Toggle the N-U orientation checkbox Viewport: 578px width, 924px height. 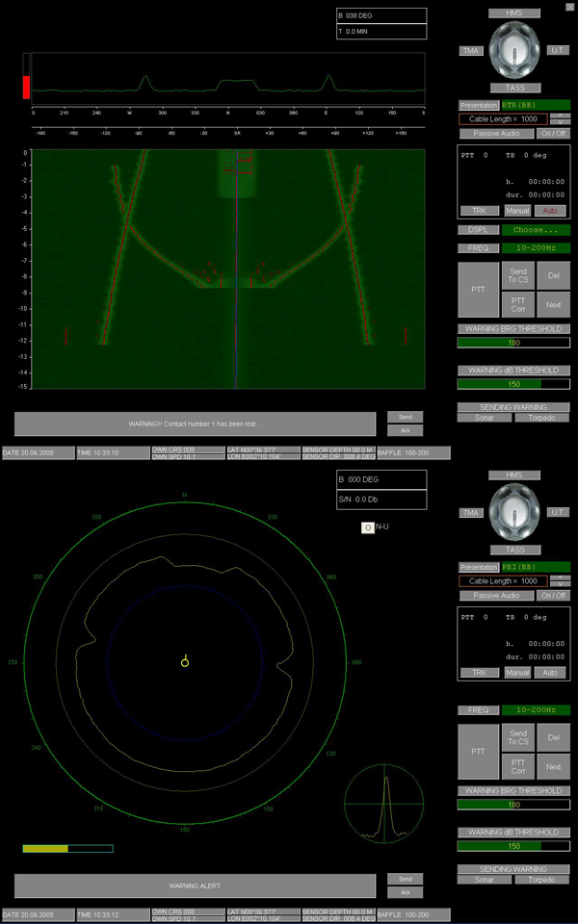click(367, 527)
